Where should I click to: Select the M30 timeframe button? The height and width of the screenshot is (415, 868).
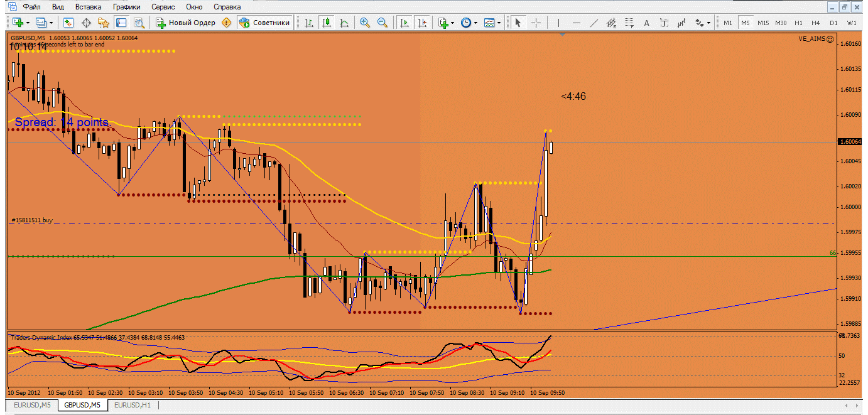[x=781, y=23]
